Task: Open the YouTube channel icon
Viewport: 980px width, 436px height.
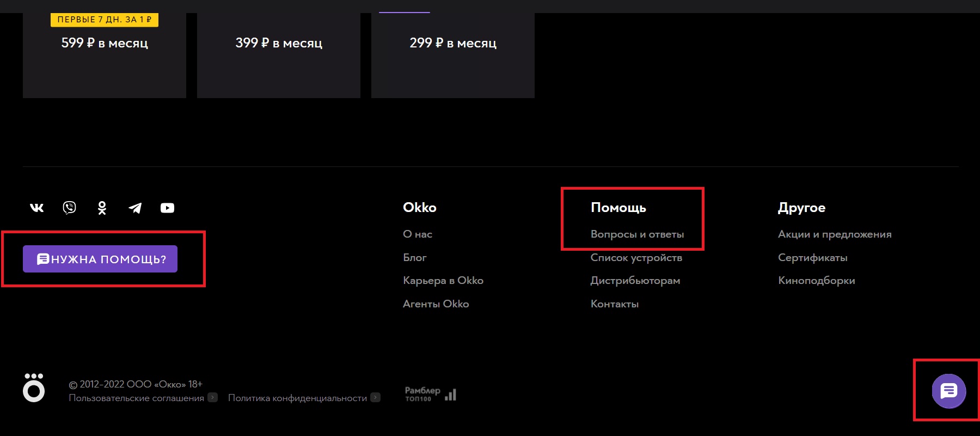Action: tap(167, 208)
